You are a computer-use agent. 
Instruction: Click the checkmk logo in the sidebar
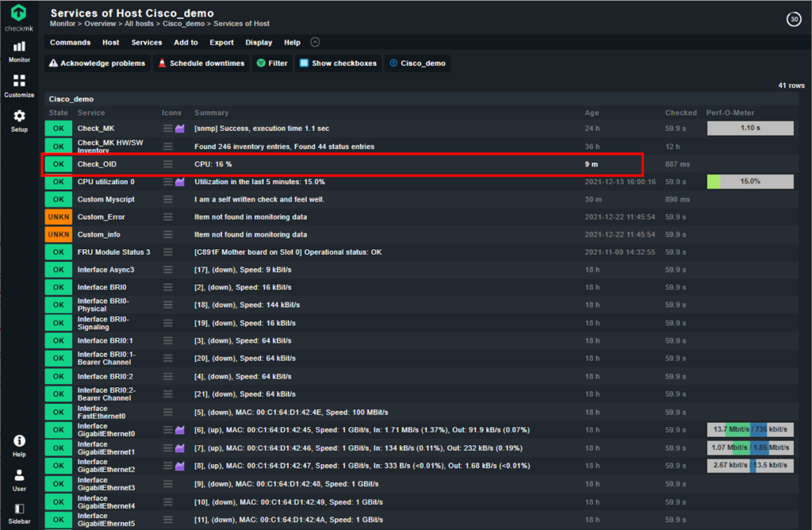(19, 17)
